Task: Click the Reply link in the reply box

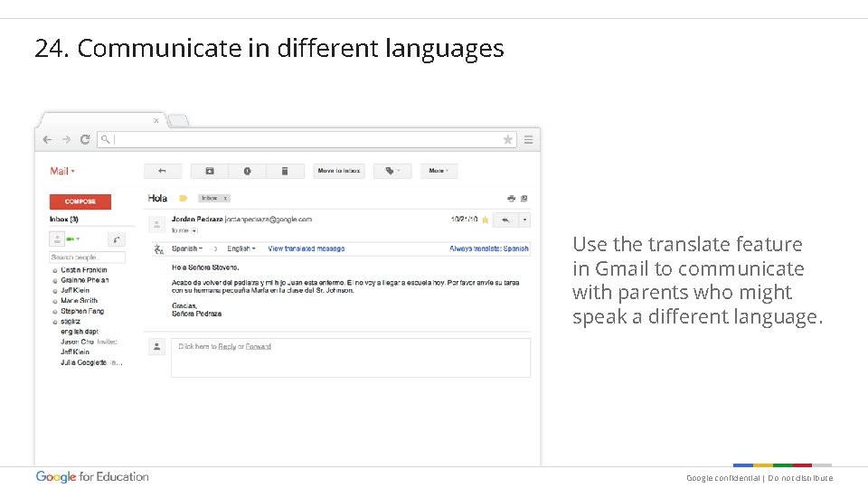Action: [x=227, y=346]
